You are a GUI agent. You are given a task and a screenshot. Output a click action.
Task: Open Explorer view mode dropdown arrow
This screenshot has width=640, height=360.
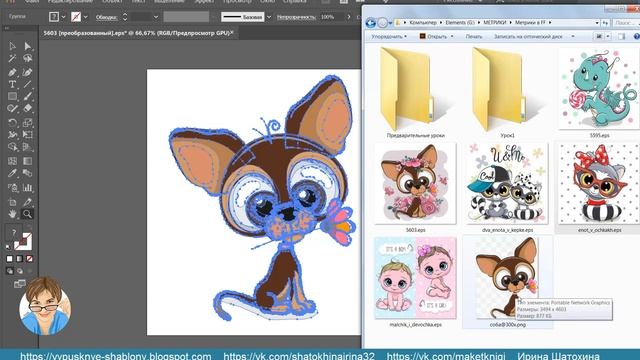pyautogui.click(x=608, y=36)
